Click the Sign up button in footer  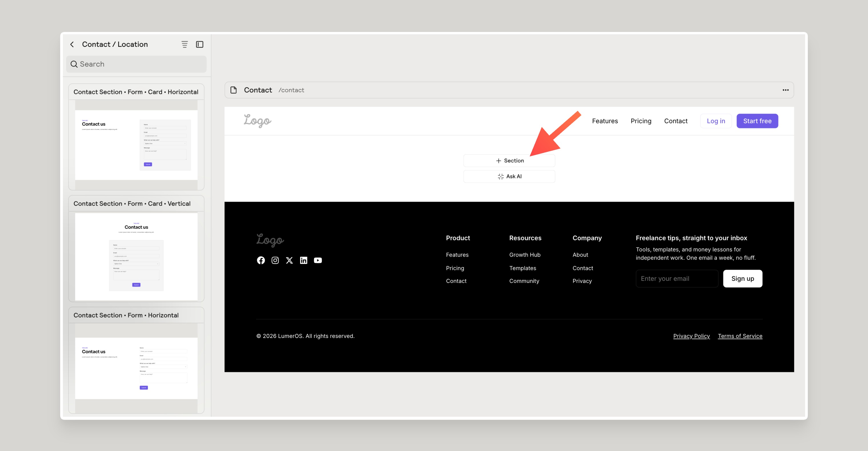(x=743, y=279)
